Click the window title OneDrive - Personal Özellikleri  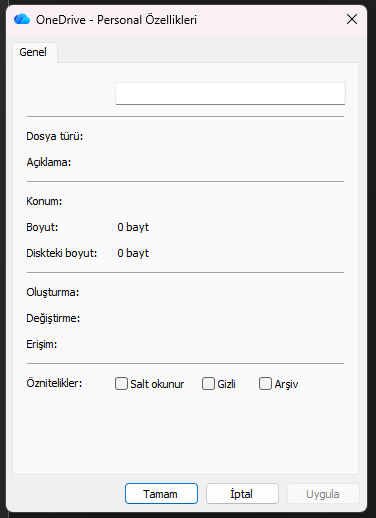116,20
